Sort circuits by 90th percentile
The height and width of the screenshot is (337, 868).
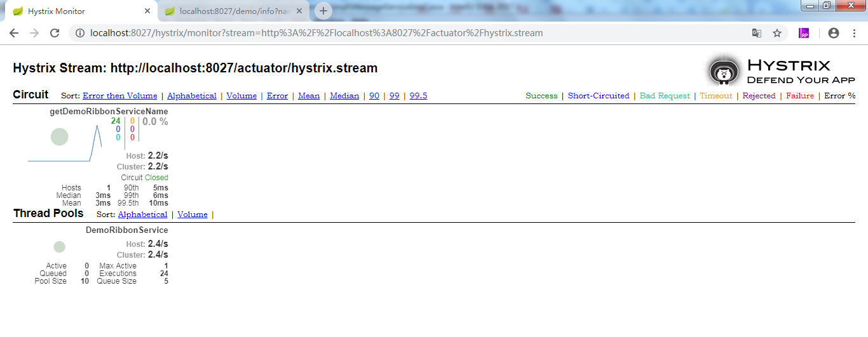click(x=374, y=96)
